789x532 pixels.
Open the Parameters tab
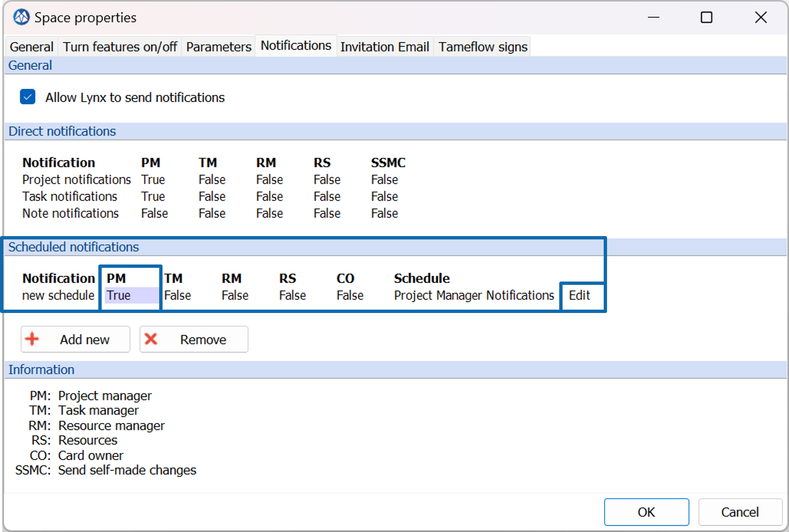pyautogui.click(x=218, y=47)
